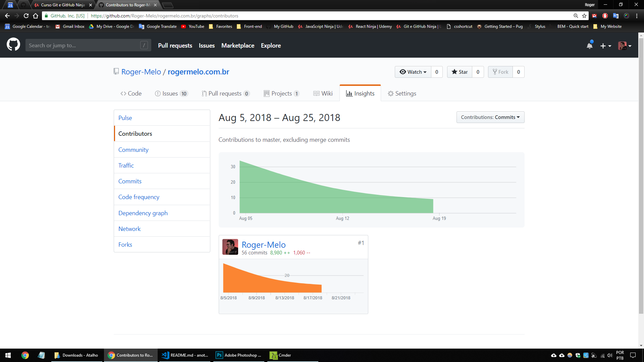Click the Roger-Melo contributor avatar
Screen dimensions: 644x362
coord(230,247)
